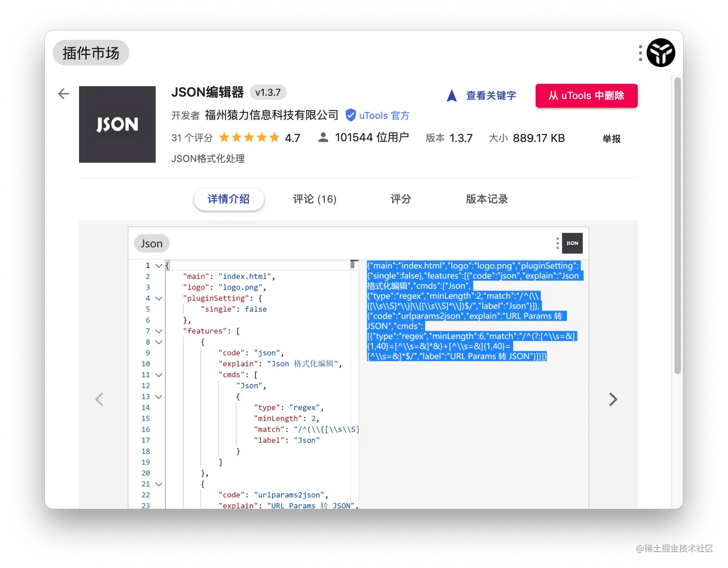728x568 pixels.
Task: Collapse the pluginSetting fold arrow on line 4
Action: pos(158,298)
